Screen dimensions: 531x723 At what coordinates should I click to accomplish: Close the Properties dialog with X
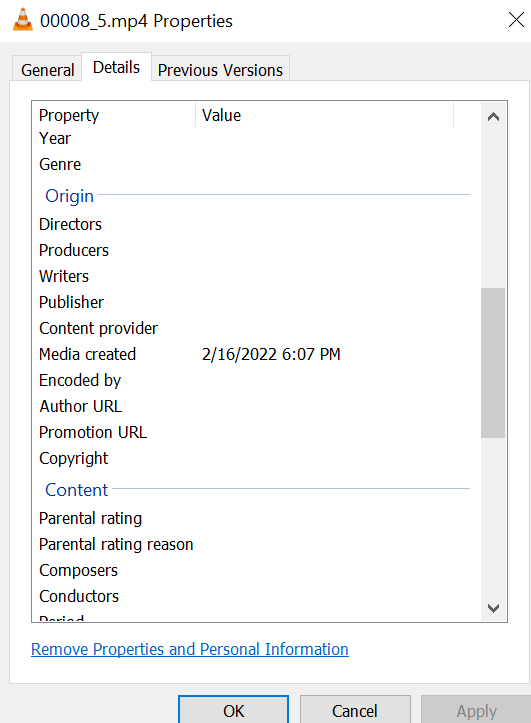click(516, 20)
